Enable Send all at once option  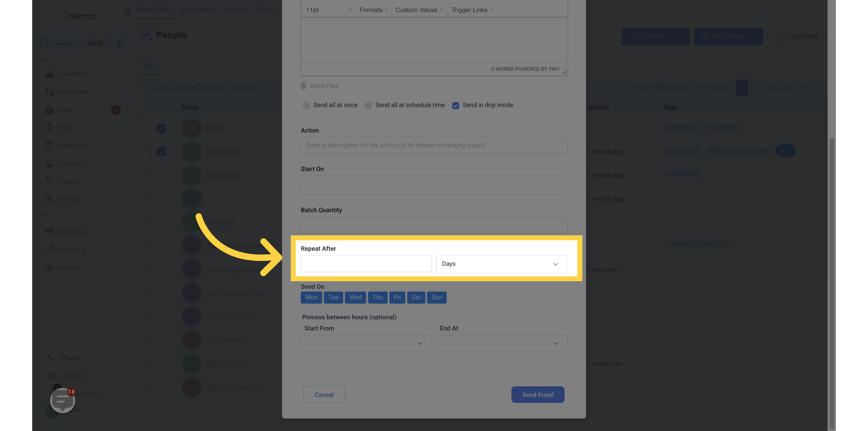click(306, 105)
